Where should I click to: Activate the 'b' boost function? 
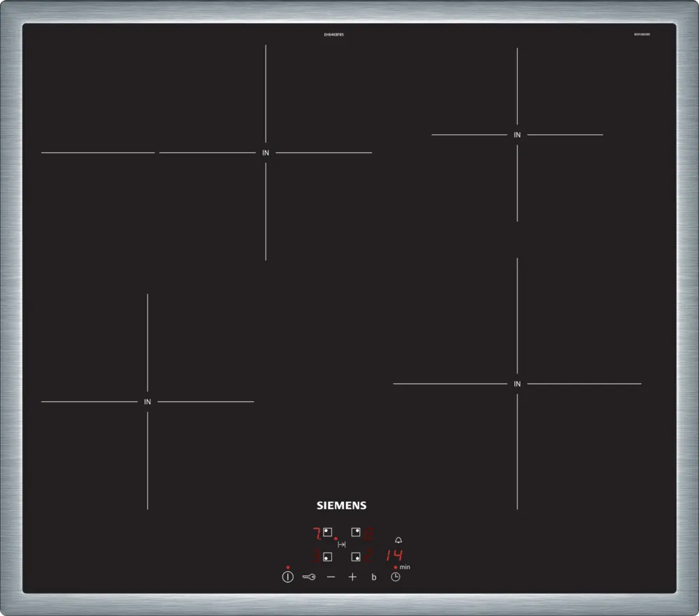(374, 577)
